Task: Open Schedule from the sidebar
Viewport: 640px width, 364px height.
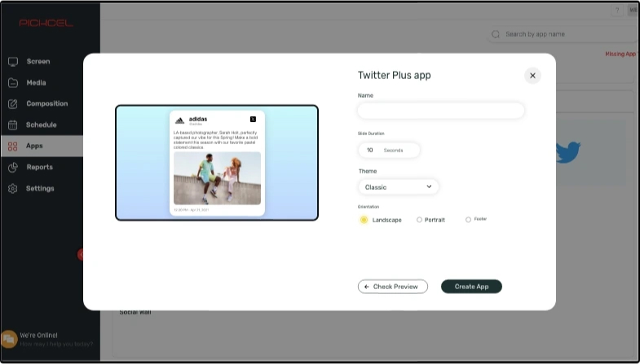Action: (42, 125)
